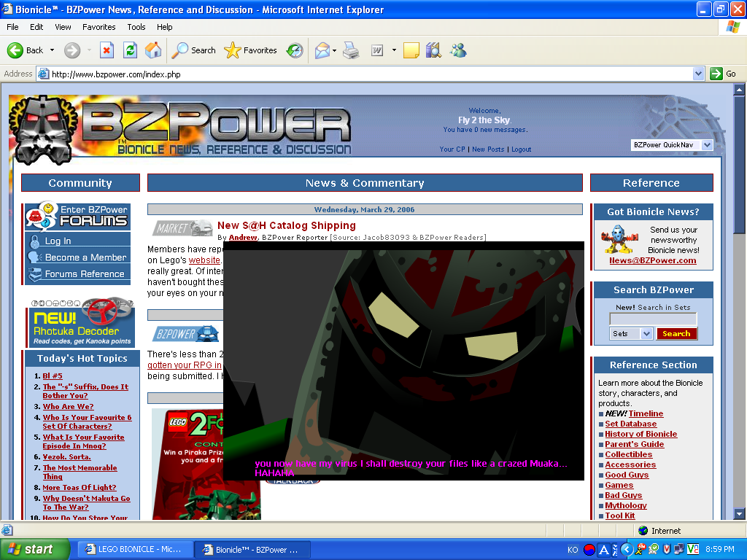Open Messenger with the people icon
This screenshot has width=747, height=560.
point(458,50)
